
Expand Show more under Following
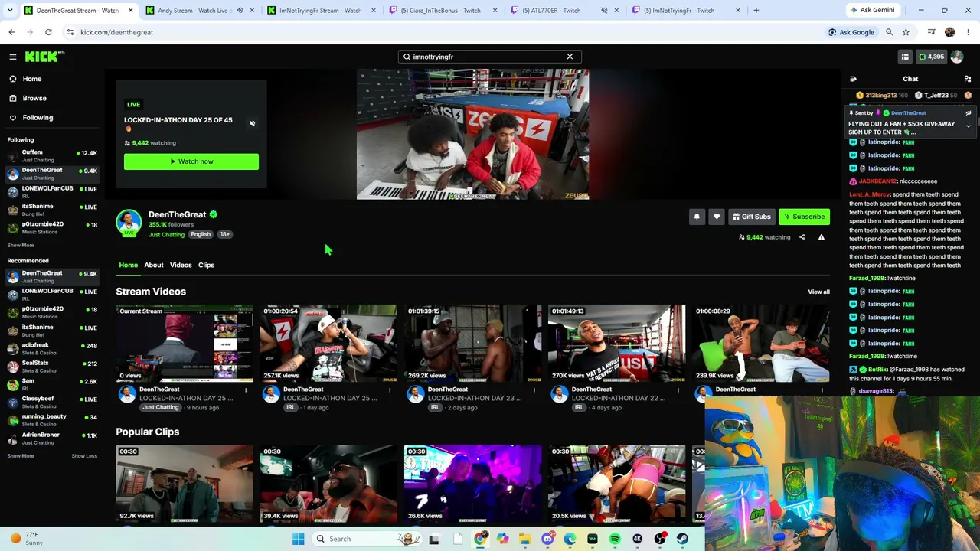pyautogui.click(x=21, y=246)
